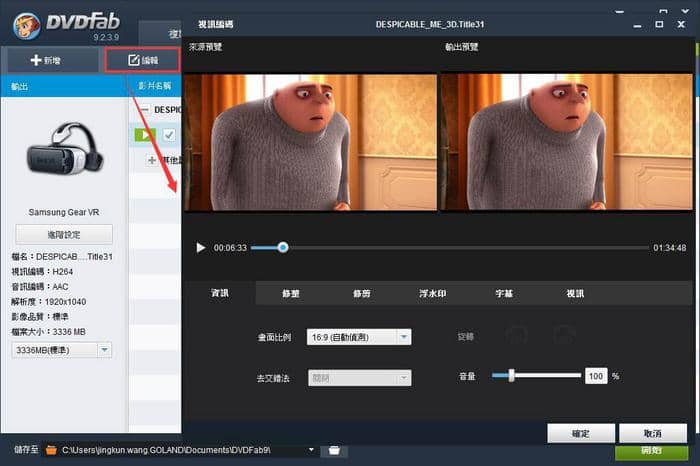Switch to the 浮水印 watermark tab
Screen dimensions: 700x466
pos(432,293)
